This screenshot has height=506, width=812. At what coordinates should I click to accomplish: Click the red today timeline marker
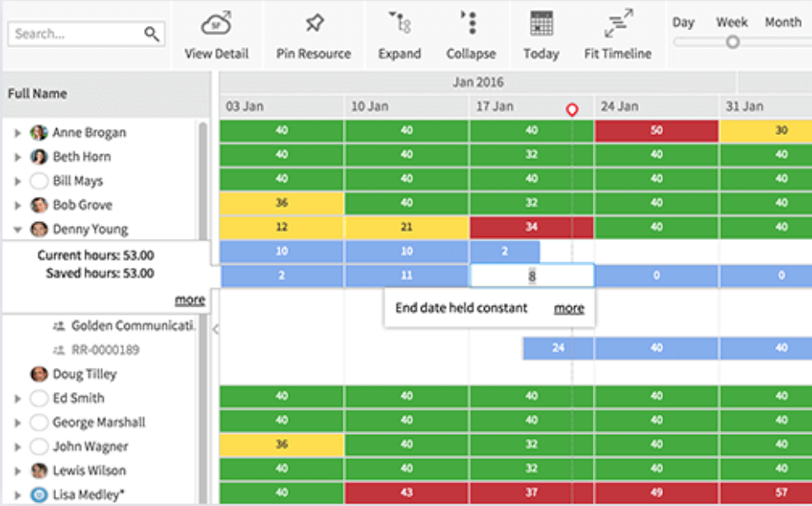point(572,110)
